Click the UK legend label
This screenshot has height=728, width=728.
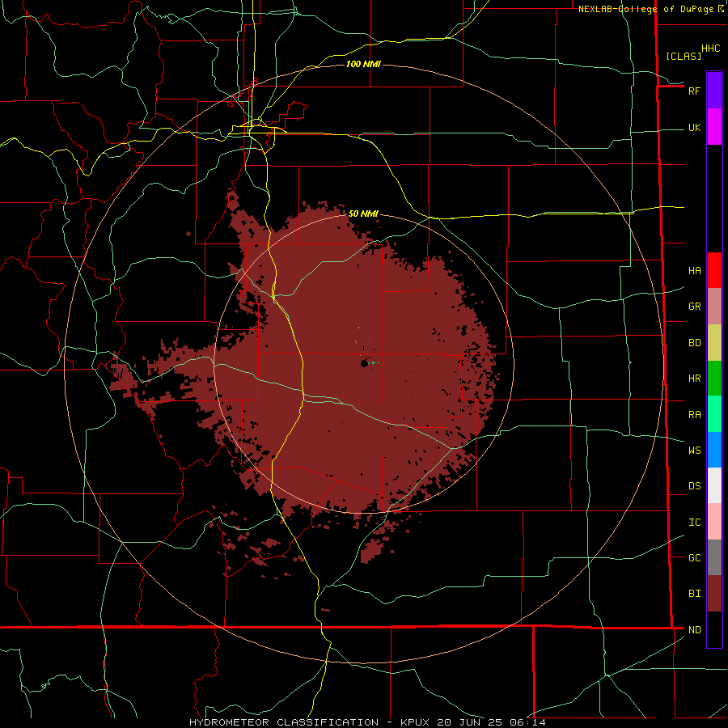(x=694, y=127)
